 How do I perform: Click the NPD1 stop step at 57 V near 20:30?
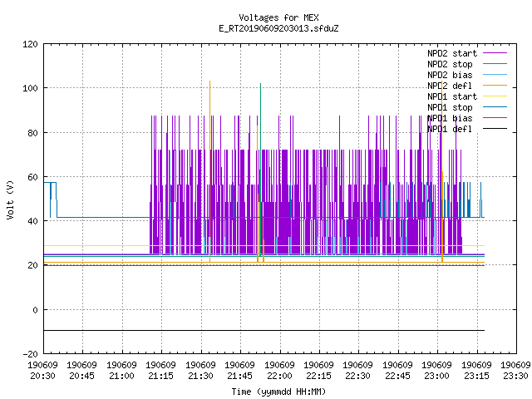coord(50,183)
